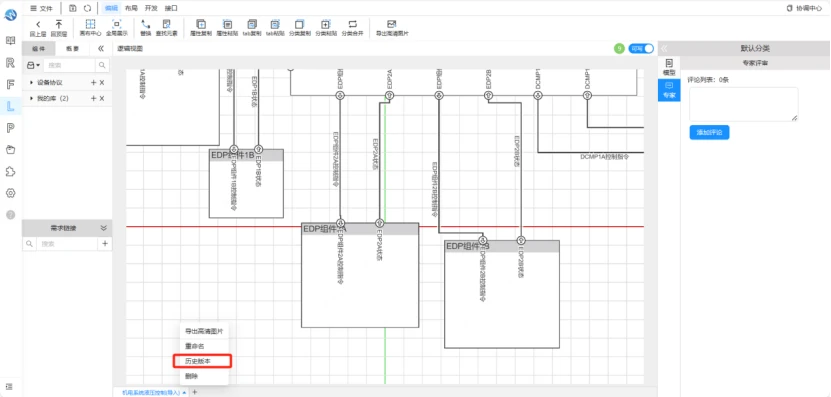Click the 分类合并 category merge icon
831x397 pixels.
pyautogui.click(x=352, y=24)
